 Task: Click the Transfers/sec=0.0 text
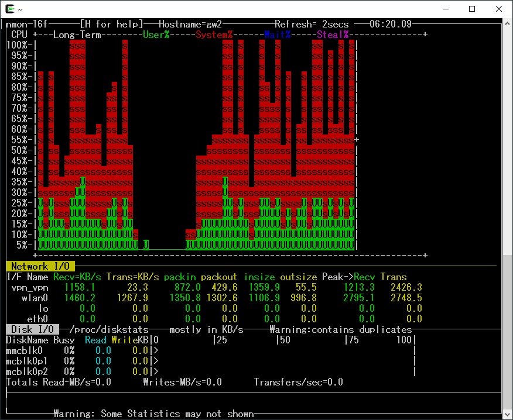[x=299, y=382]
